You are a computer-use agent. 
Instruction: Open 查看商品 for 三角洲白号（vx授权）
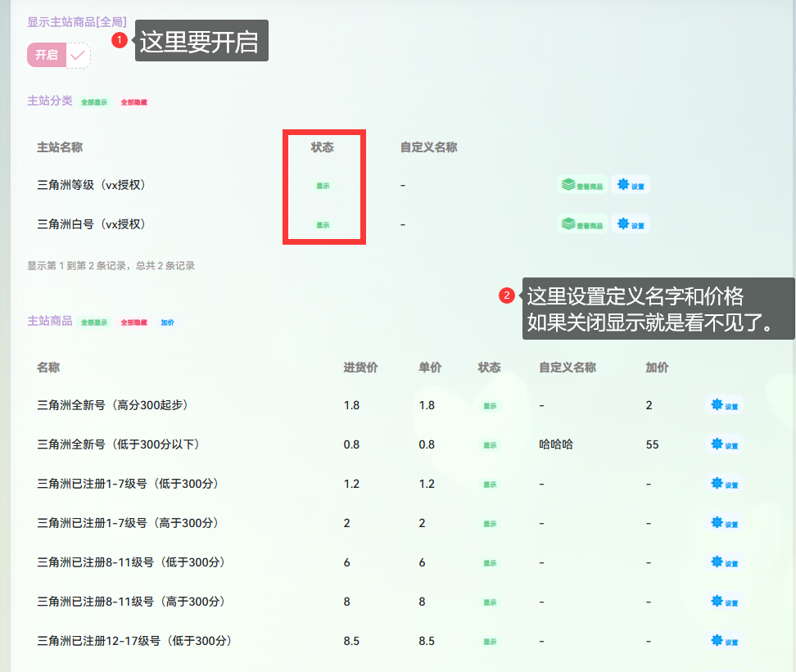(x=581, y=223)
